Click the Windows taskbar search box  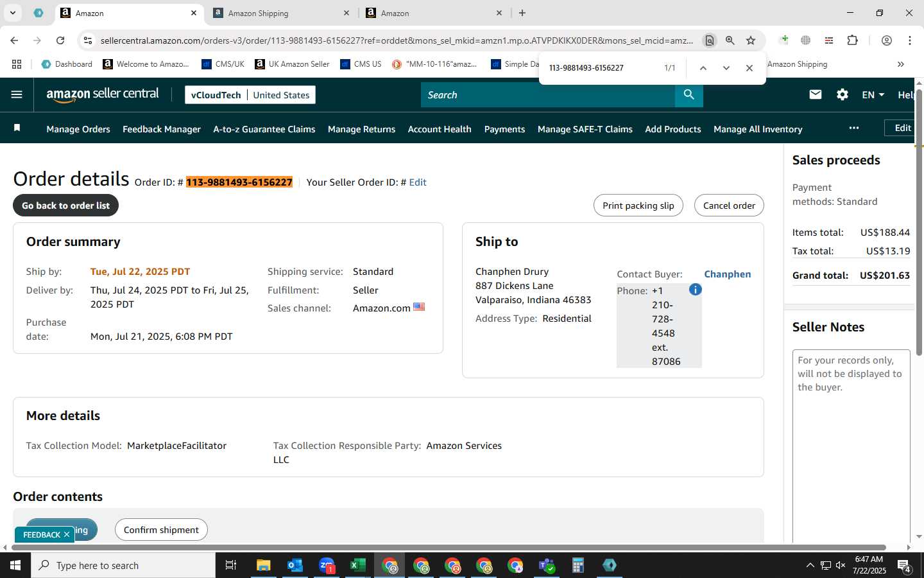[x=123, y=565]
